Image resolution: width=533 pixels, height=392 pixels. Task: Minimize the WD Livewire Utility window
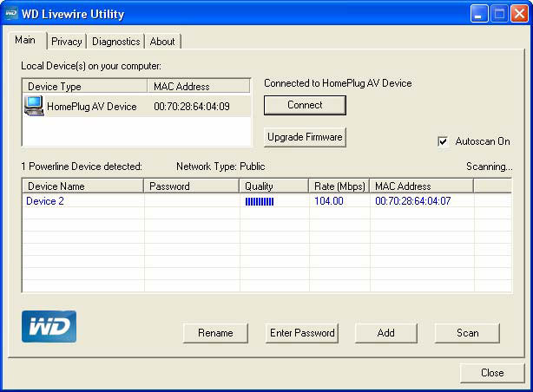(x=479, y=14)
